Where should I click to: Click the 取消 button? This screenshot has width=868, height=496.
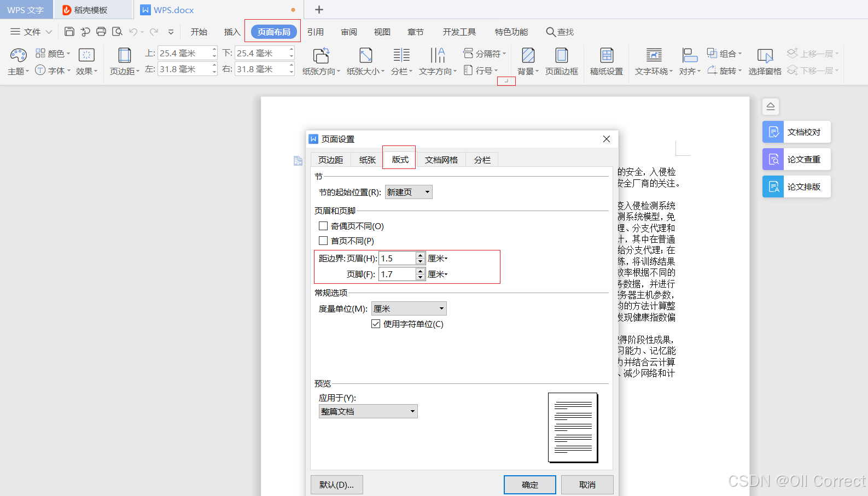587,485
